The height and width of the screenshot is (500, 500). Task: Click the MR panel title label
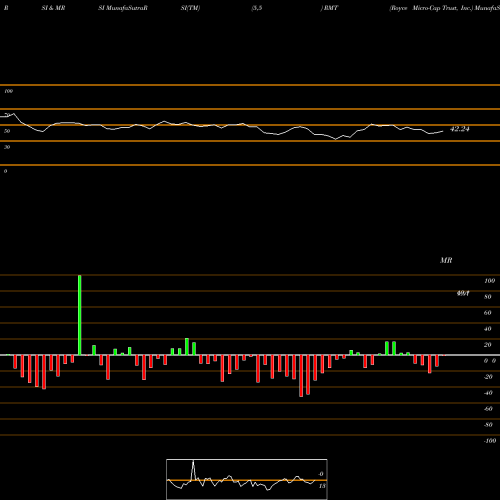pyautogui.click(x=446, y=260)
